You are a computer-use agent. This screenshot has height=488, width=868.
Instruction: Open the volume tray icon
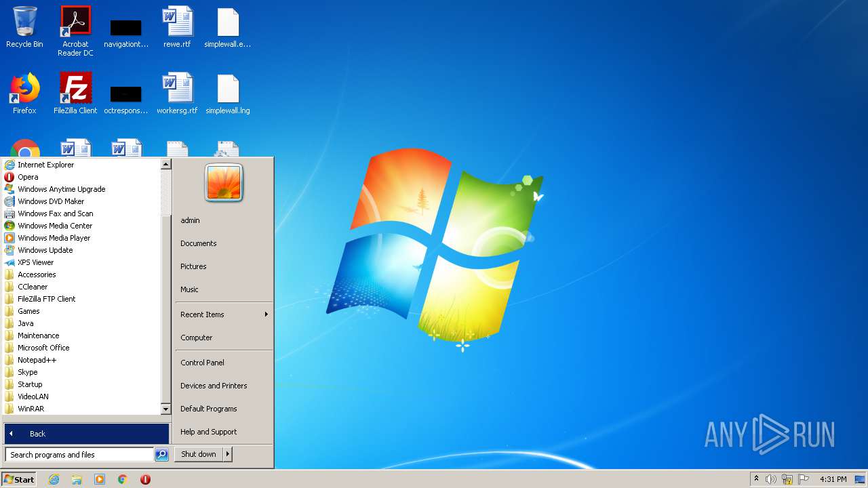[771, 479]
